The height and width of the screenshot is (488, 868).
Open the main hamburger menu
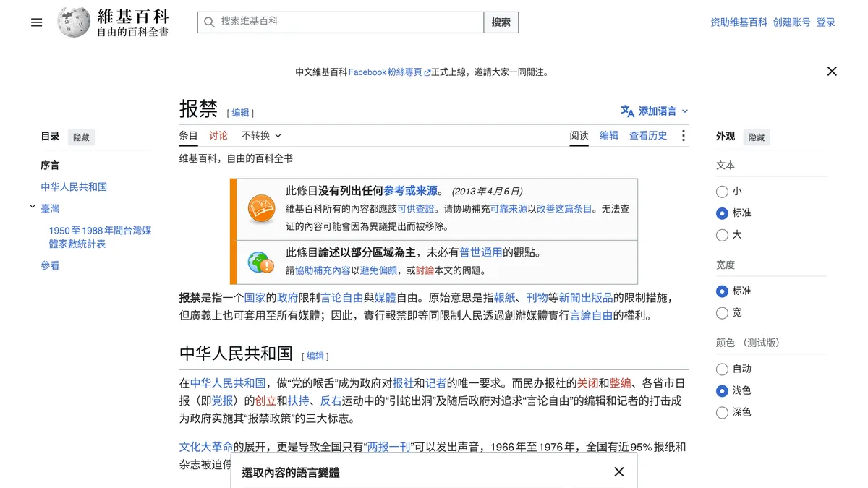tap(37, 22)
